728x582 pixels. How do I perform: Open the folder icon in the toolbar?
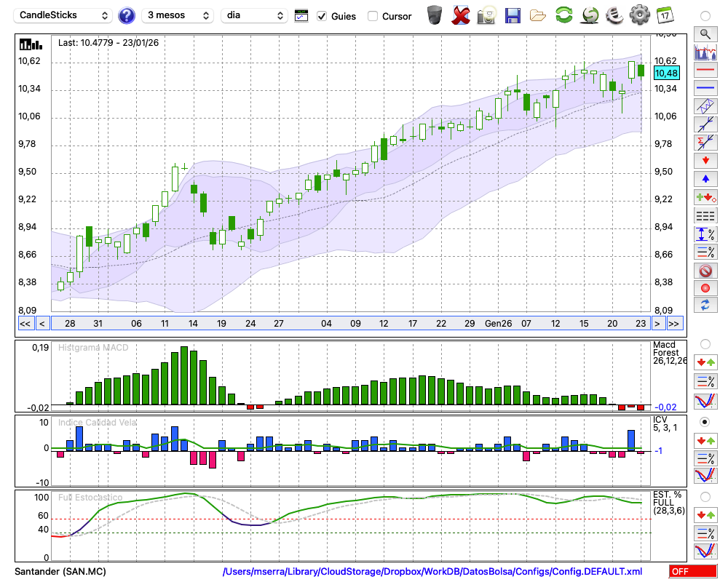[x=538, y=15]
